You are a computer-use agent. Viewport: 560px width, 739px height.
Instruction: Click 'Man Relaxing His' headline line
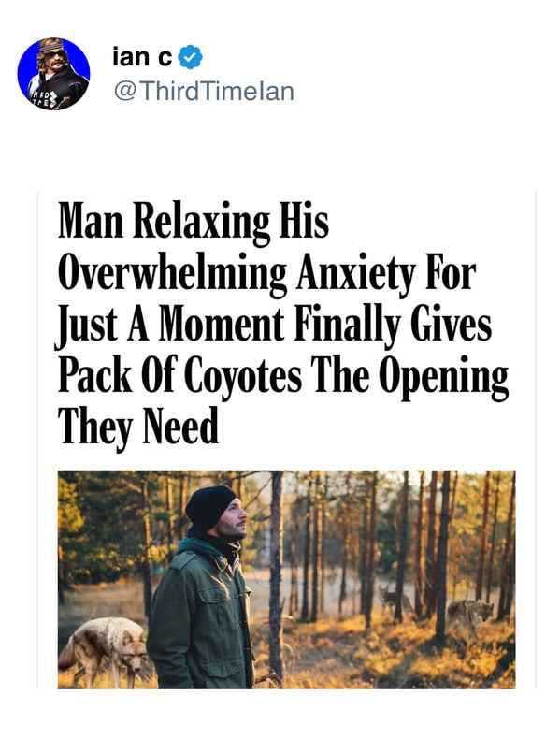pos(194,223)
